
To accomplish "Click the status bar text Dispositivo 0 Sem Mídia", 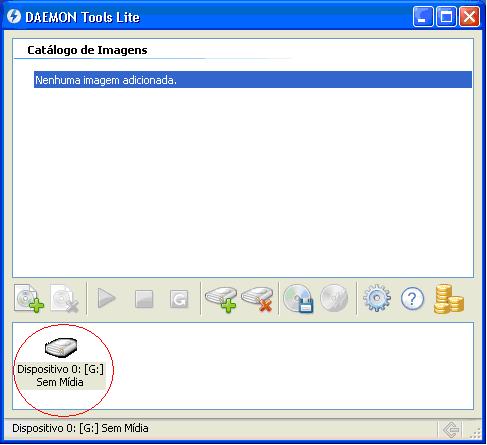I will (x=80, y=428).
